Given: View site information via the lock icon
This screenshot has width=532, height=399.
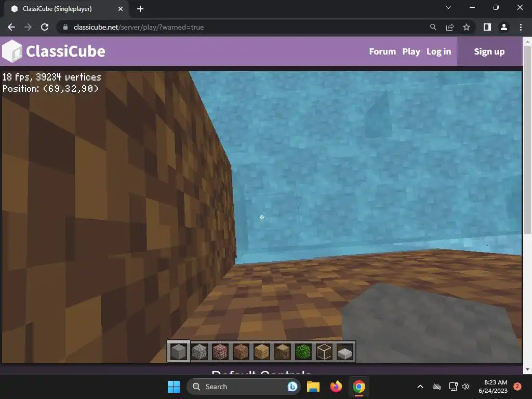Looking at the screenshot, I should click(65, 27).
